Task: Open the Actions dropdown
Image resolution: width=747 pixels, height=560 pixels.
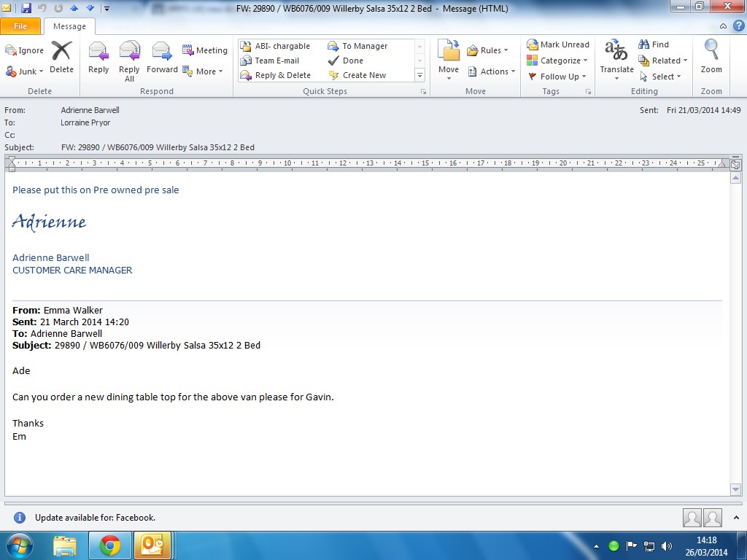Action: click(x=491, y=71)
